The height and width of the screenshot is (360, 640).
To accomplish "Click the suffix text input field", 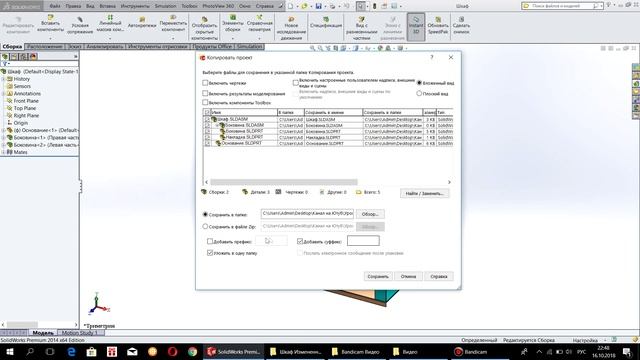I will (x=363, y=241).
